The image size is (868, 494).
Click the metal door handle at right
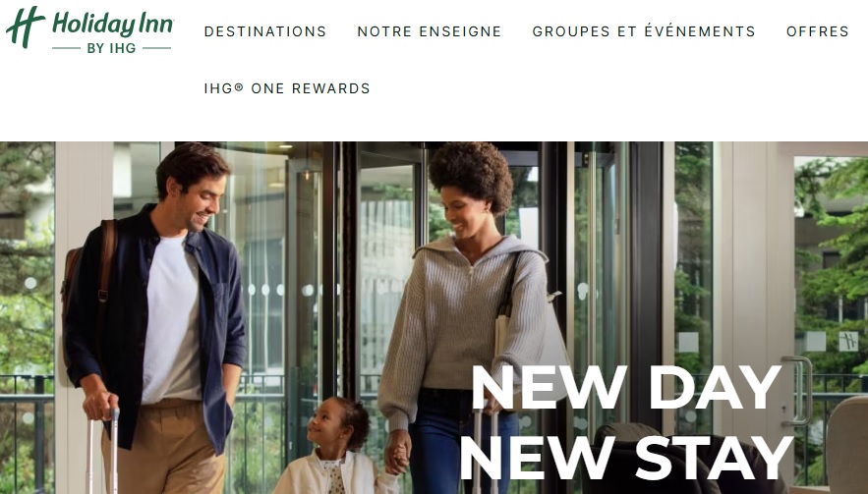(797, 391)
